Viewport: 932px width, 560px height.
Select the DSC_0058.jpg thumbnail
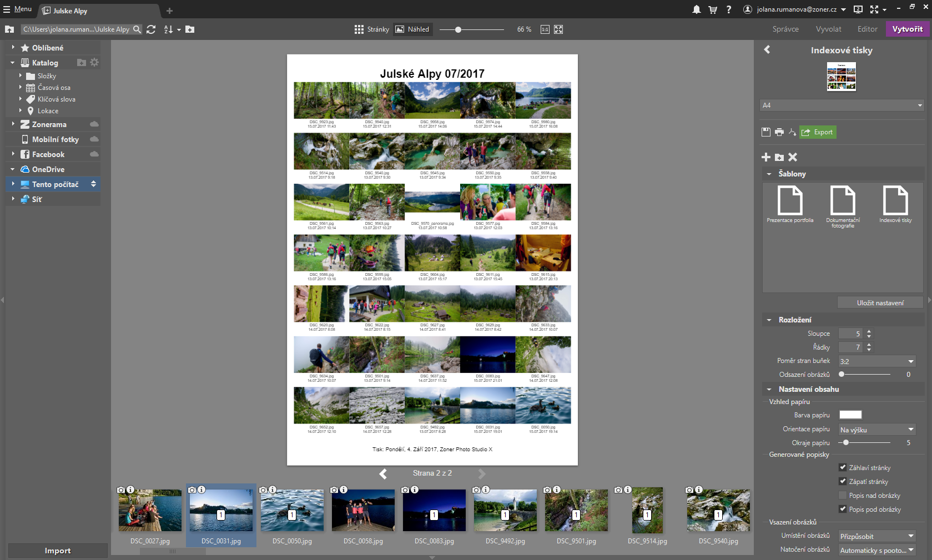click(x=363, y=511)
